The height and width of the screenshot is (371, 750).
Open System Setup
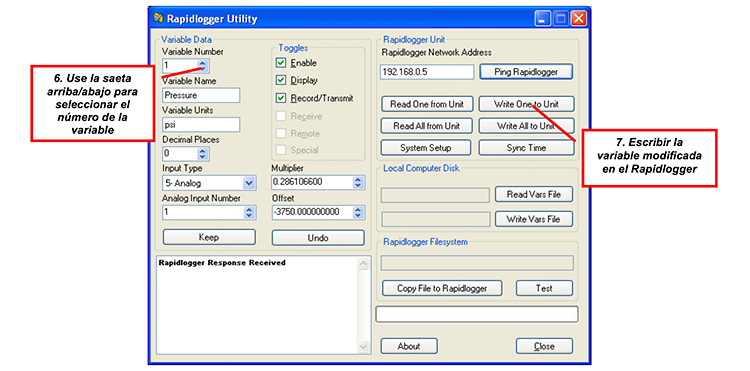point(426,148)
